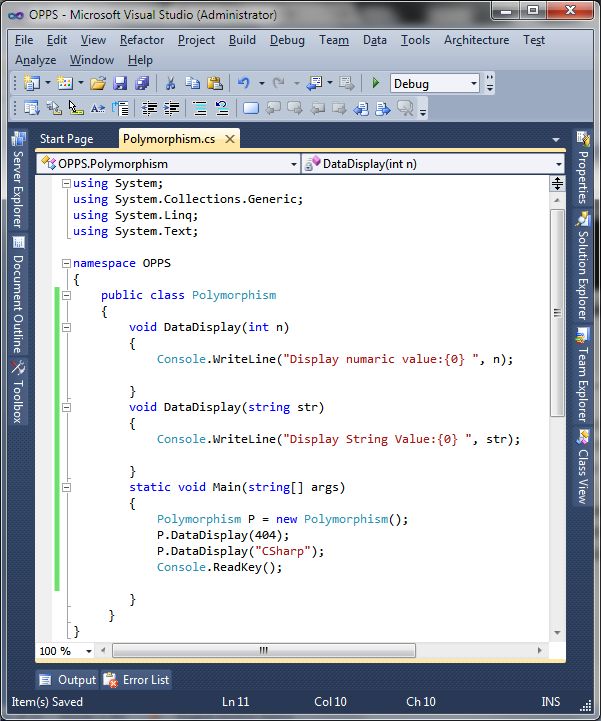Undo the last action with the blue arrow

coord(244,83)
